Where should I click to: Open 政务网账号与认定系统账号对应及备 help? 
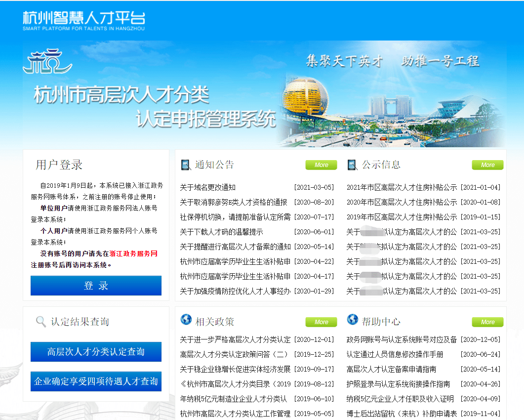(x=402, y=340)
